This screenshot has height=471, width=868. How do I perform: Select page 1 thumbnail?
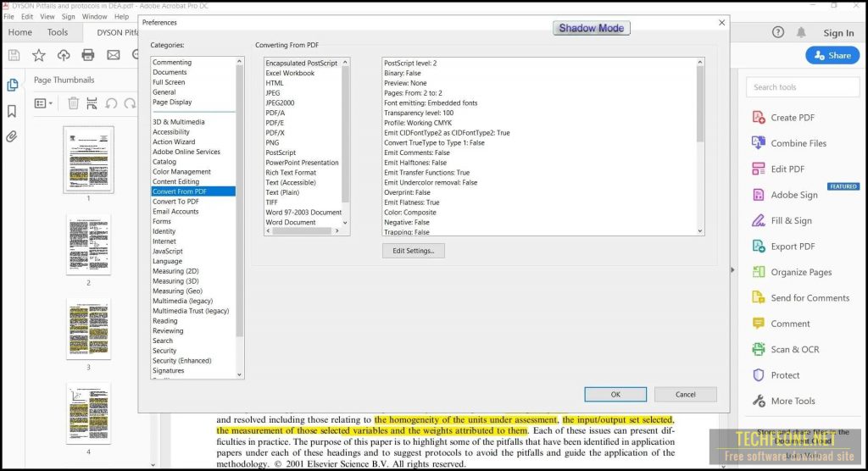[88, 160]
